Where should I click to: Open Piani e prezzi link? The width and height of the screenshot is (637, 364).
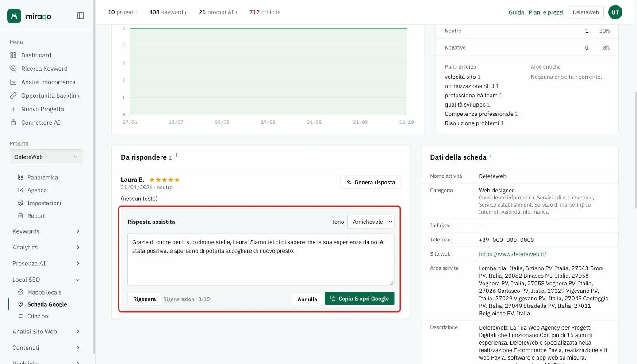click(546, 12)
